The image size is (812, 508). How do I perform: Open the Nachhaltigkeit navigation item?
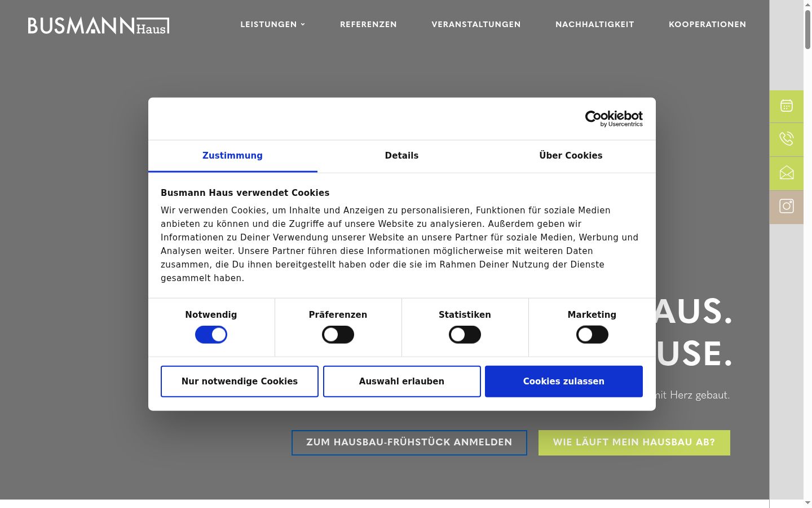pyautogui.click(x=595, y=24)
